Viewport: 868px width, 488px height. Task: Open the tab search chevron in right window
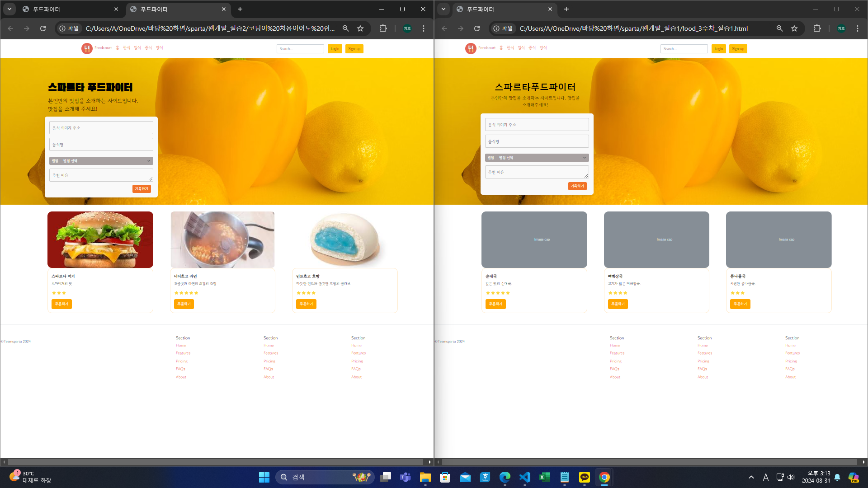point(443,9)
